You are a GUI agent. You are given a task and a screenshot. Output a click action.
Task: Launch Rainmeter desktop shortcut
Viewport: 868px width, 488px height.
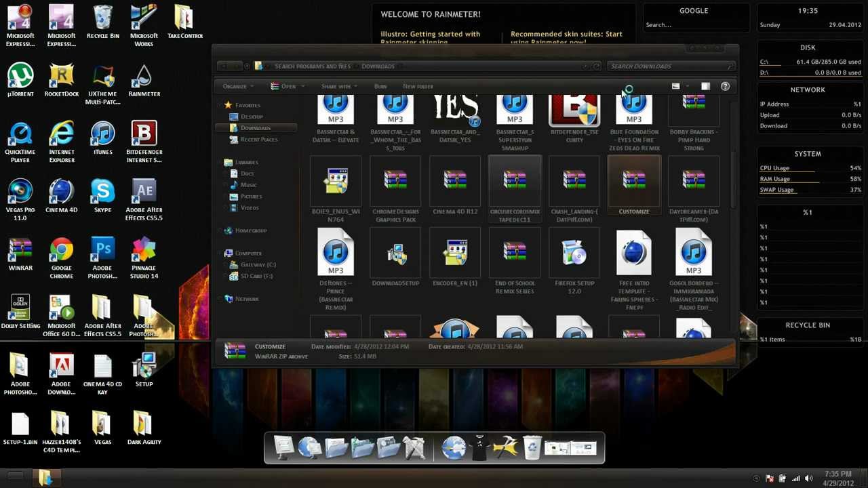[144, 80]
